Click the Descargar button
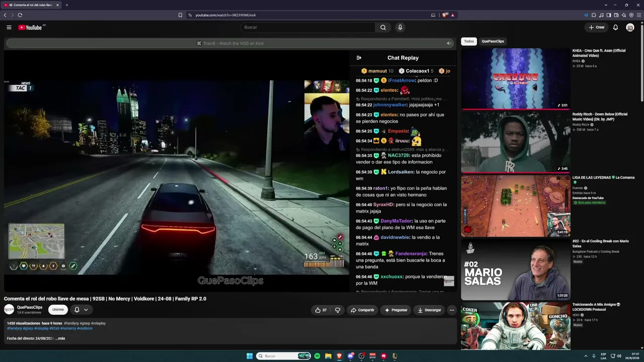Viewport: 644px width, 362px height. coord(429,310)
